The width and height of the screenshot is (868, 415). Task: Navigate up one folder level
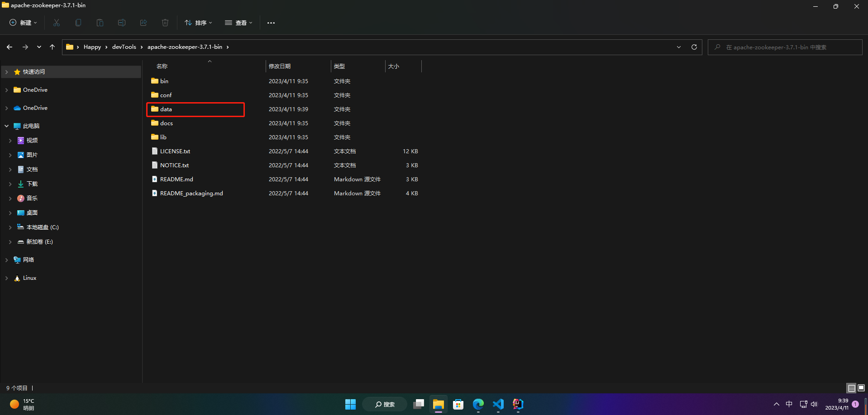tap(52, 47)
